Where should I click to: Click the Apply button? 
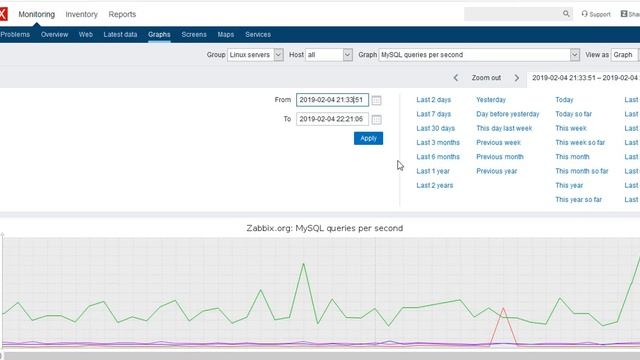pos(368,138)
